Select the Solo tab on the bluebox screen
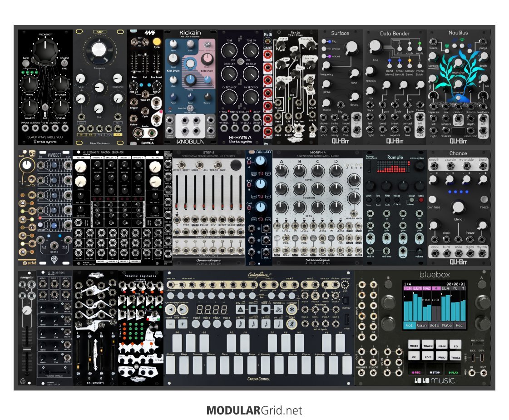The image size is (509, 420). pos(435,325)
